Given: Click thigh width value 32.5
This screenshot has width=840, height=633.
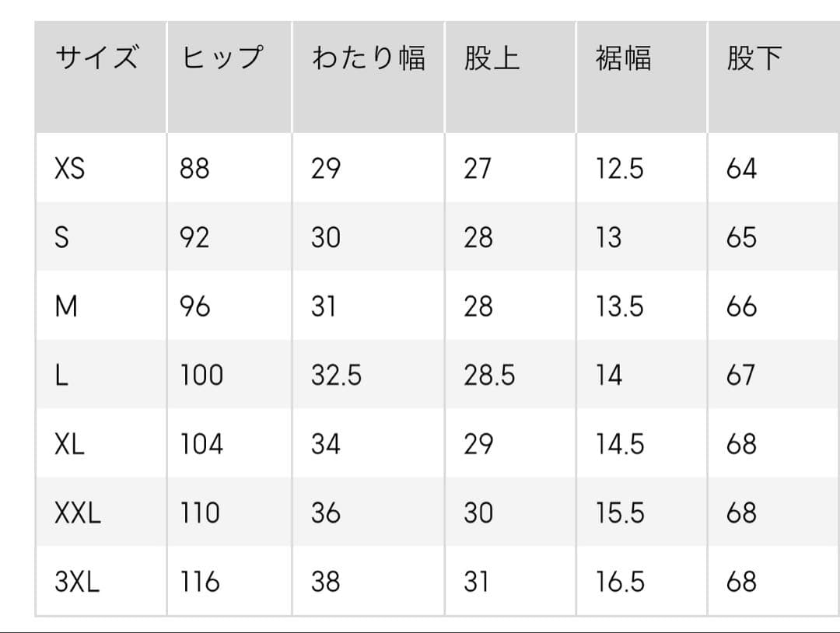Looking at the screenshot, I should point(336,376).
